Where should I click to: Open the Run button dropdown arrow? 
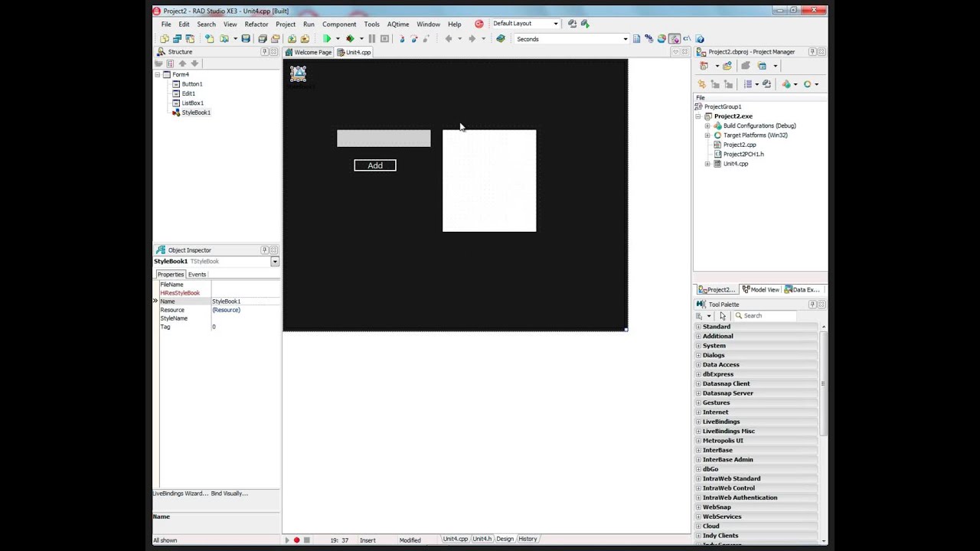click(x=338, y=39)
